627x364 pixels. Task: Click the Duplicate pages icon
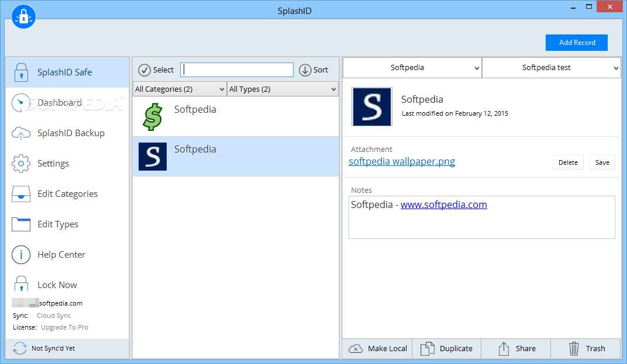pos(428,348)
